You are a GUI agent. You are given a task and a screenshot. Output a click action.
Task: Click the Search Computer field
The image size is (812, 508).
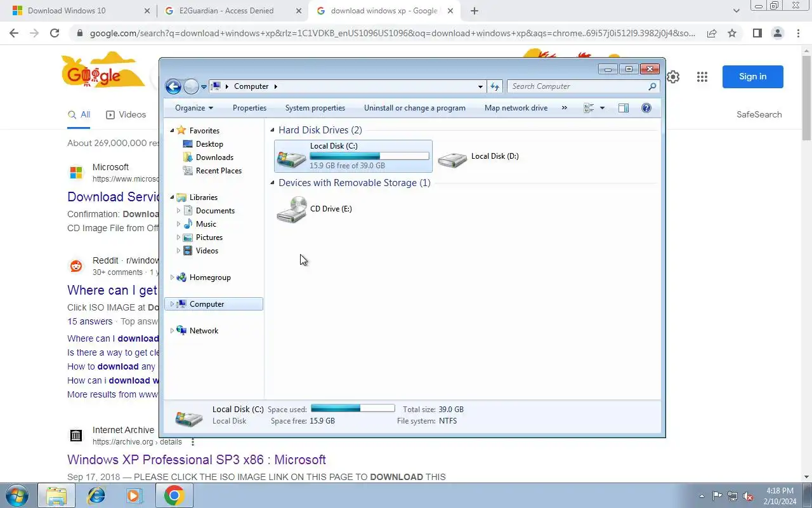pos(583,86)
